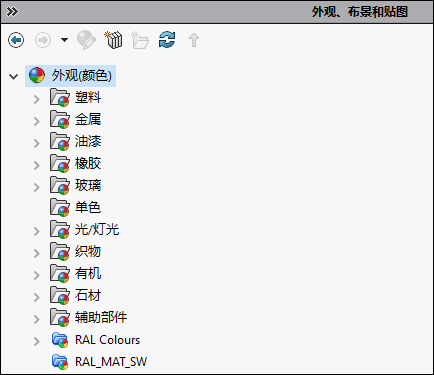This screenshot has height=375, width=434.
Task: Expand the 橡胶 folder
Action: (37, 165)
